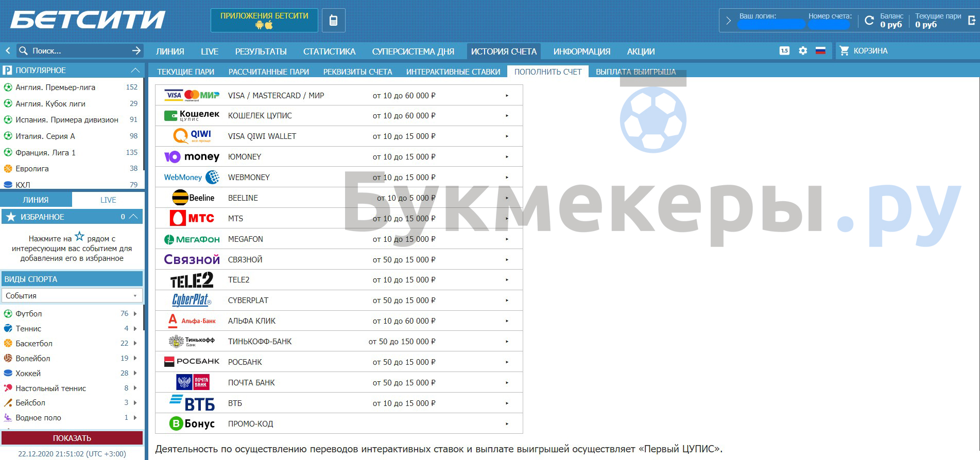Click the YooMoney logo
This screenshot has width=980, height=460.
tap(192, 156)
